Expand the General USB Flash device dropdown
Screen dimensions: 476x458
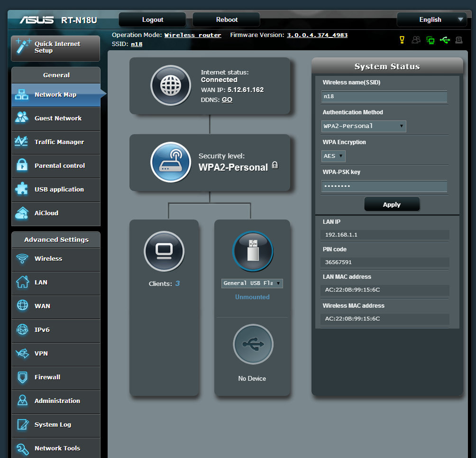pos(252,283)
